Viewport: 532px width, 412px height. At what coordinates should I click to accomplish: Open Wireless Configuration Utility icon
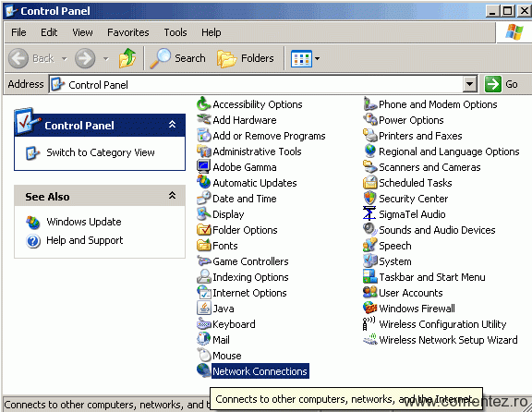click(369, 323)
